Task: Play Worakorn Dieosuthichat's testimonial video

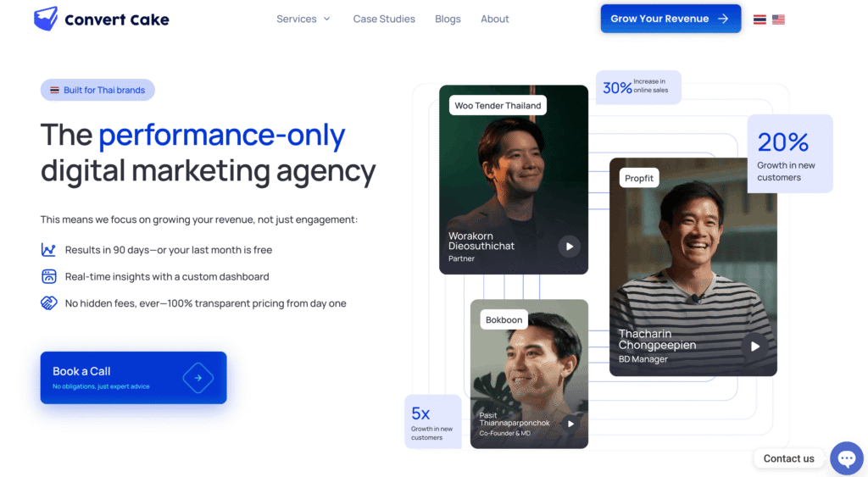Action: click(569, 247)
